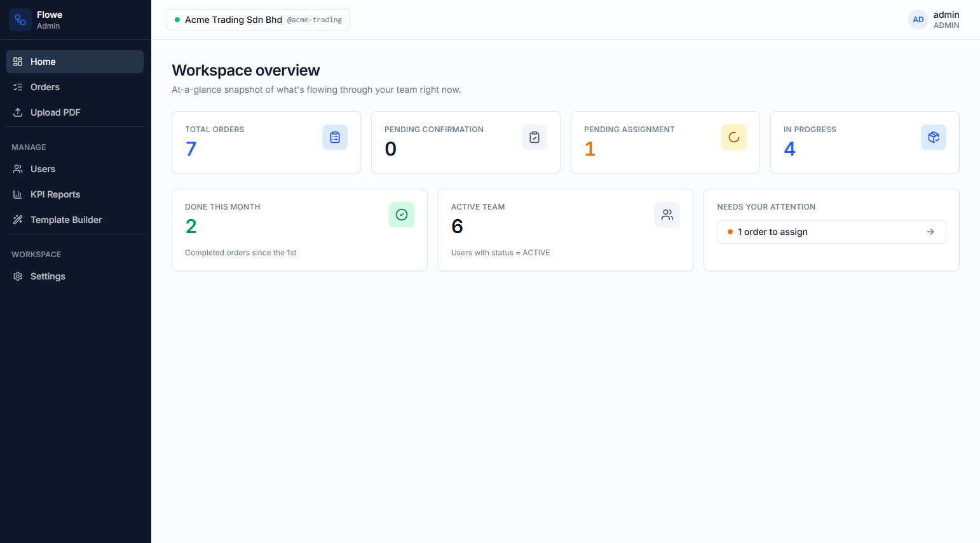Image resolution: width=980 pixels, height=543 pixels.
Task: Open workspace Settings
Action: (x=75, y=276)
